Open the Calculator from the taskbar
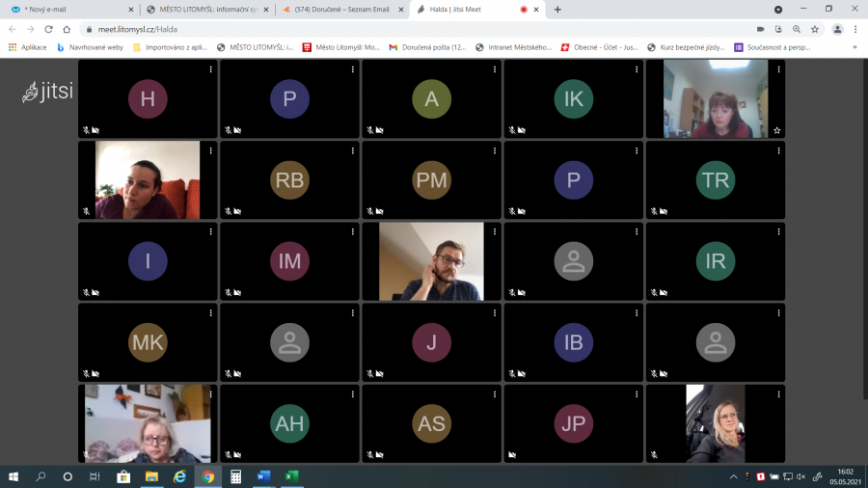Image resolution: width=868 pixels, height=488 pixels. tap(235, 476)
